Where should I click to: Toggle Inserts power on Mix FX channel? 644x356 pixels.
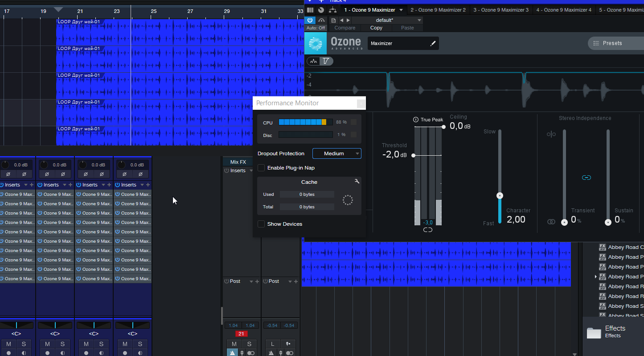[x=226, y=170]
